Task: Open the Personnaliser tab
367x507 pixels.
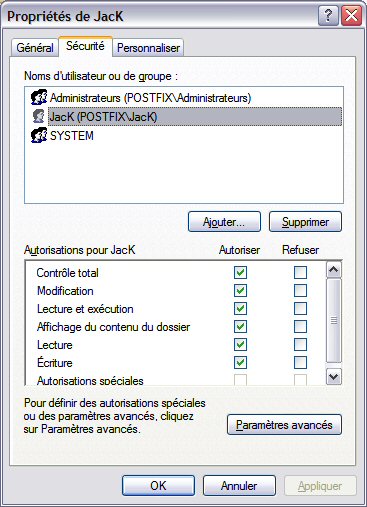Action: point(148,48)
